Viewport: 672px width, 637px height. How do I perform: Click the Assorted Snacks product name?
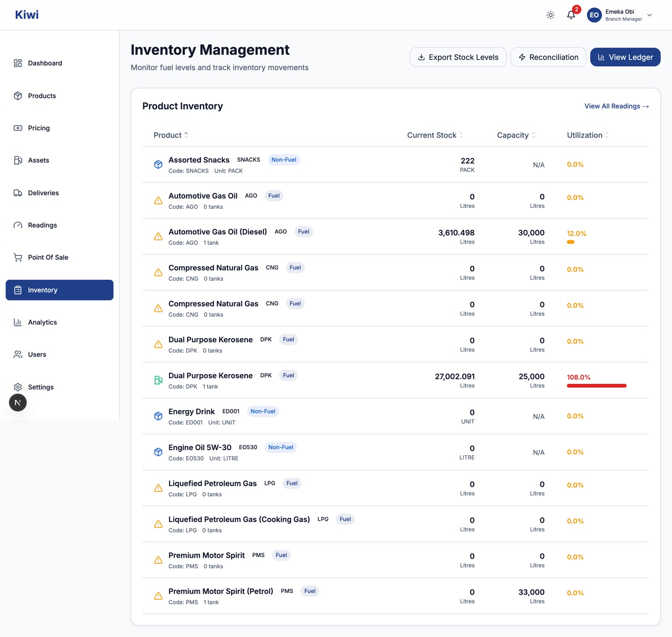[199, 160]
